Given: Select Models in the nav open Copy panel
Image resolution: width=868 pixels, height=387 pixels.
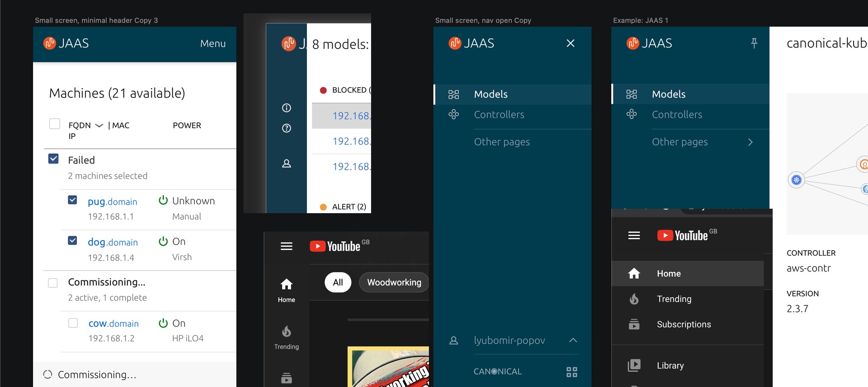Looking at the screenshot, I should pyautogui.click(x=513, y=94).
